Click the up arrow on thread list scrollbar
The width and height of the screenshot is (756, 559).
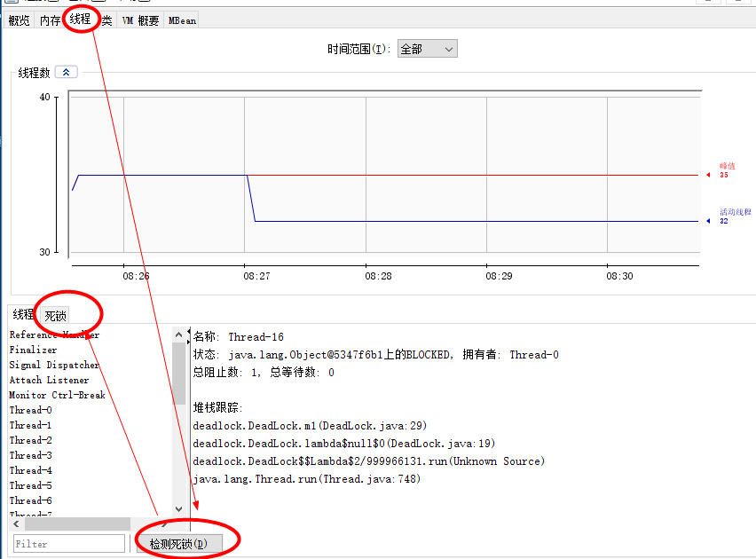[179, 335]
